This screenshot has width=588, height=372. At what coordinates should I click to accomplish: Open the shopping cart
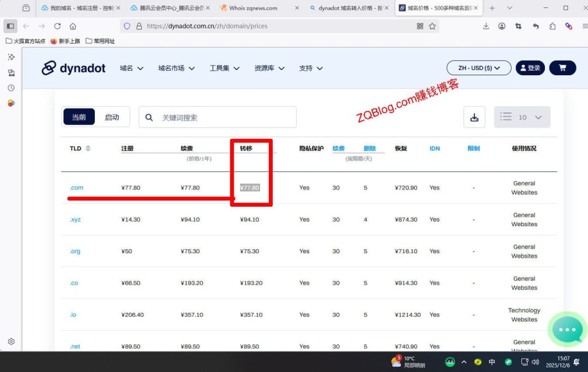coord(562,68)
